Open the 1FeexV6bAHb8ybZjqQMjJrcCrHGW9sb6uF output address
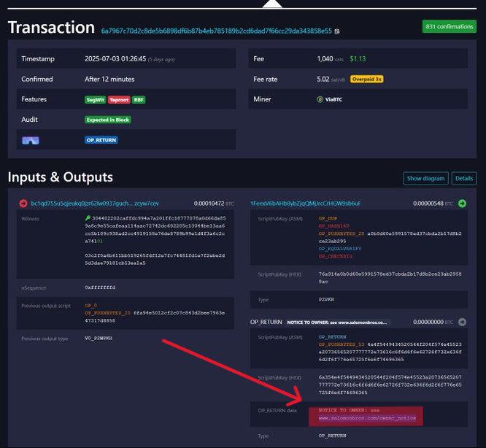 tap(305, 203)
